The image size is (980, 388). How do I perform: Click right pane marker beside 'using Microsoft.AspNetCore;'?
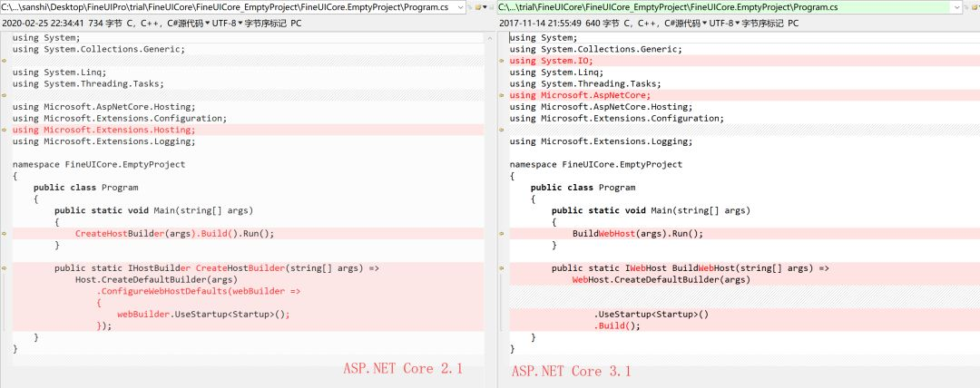pyautogui.click(x=501, y=95)
